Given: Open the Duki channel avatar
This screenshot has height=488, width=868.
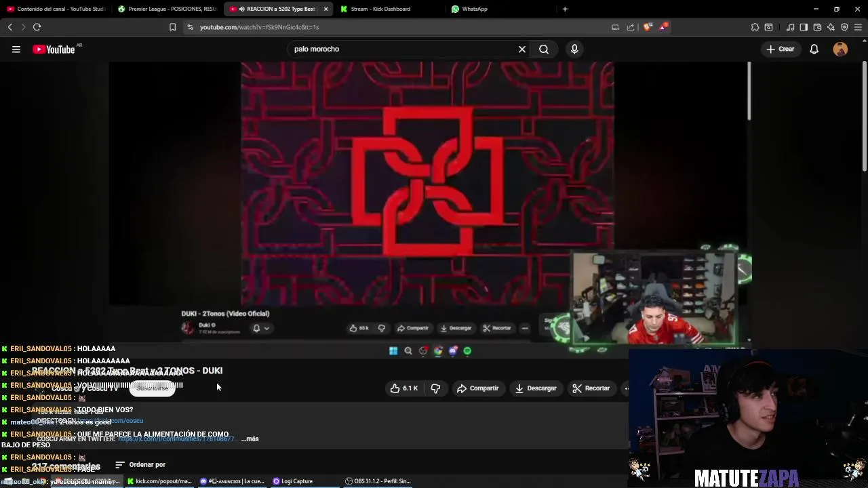Looking at the screenshot, I should 188,328.
